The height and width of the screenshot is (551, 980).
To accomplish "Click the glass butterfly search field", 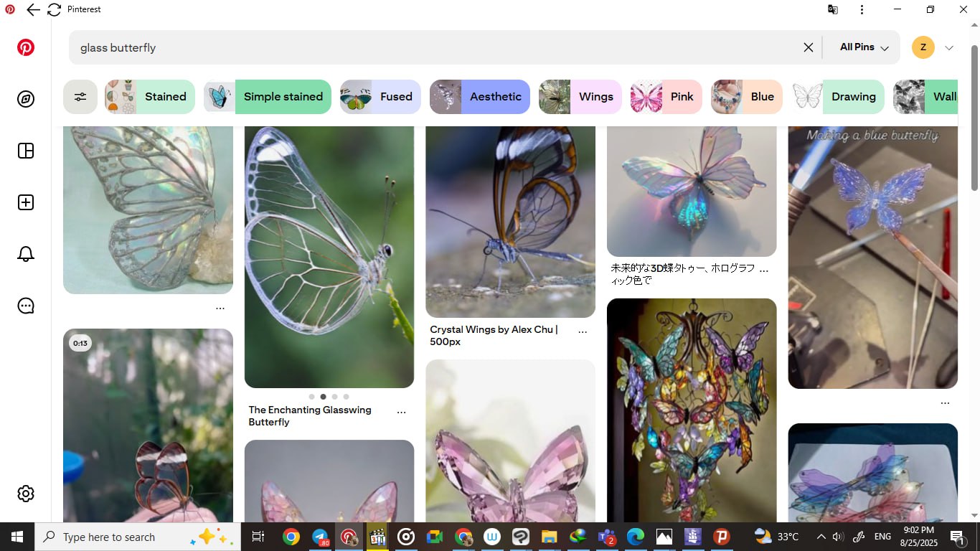I will pos(430,47).
